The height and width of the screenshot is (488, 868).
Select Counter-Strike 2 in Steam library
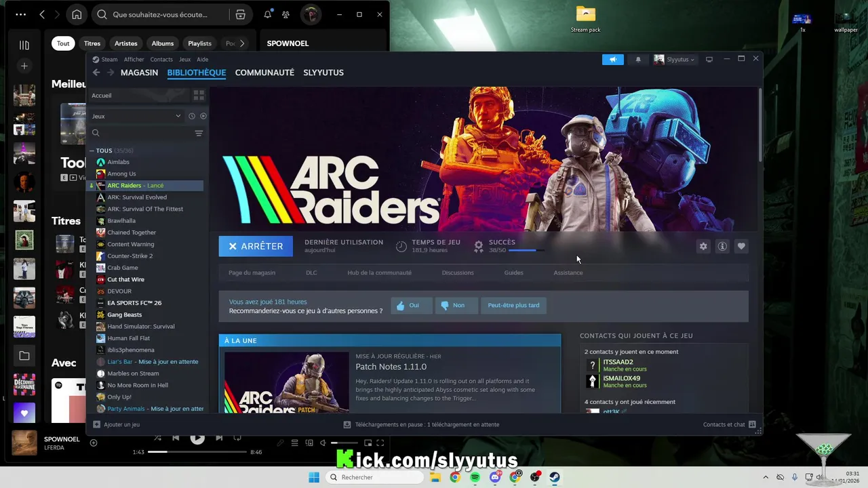[130, 256]
